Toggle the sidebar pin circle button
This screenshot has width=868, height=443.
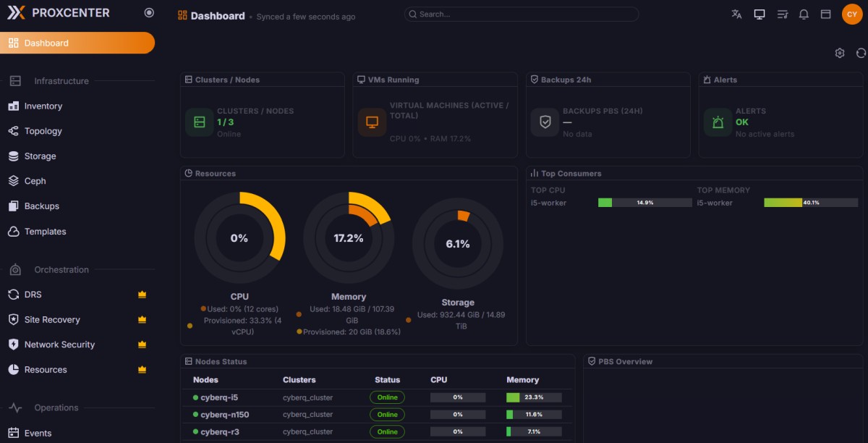pos(149,13)
